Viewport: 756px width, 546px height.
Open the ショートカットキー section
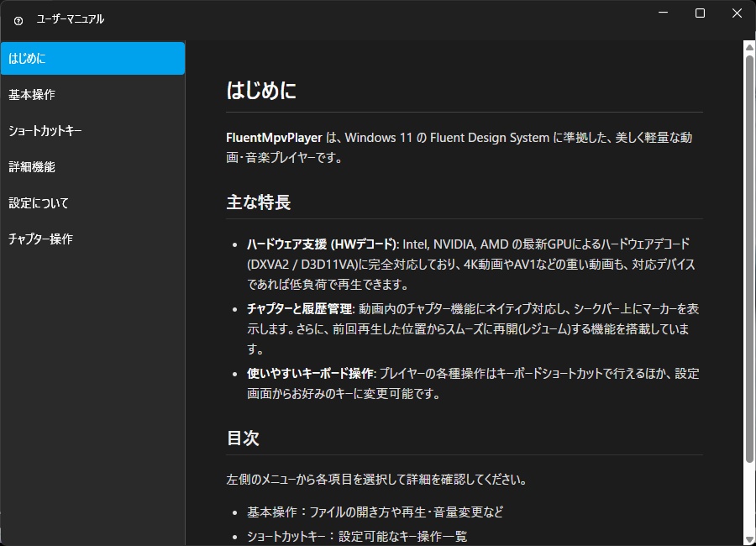coord(92,130)
